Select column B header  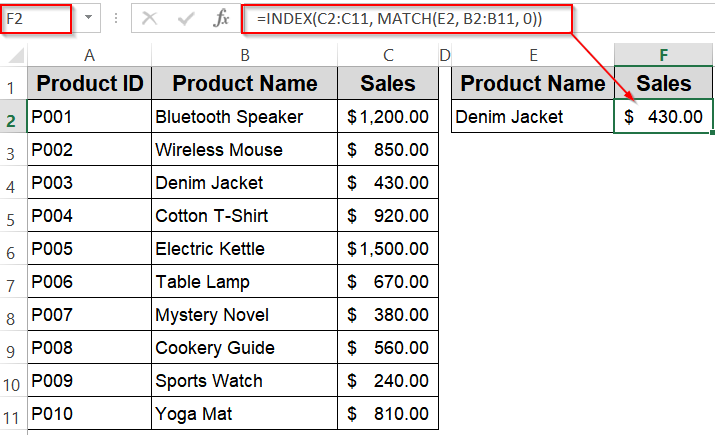click(x=244, y=54)
